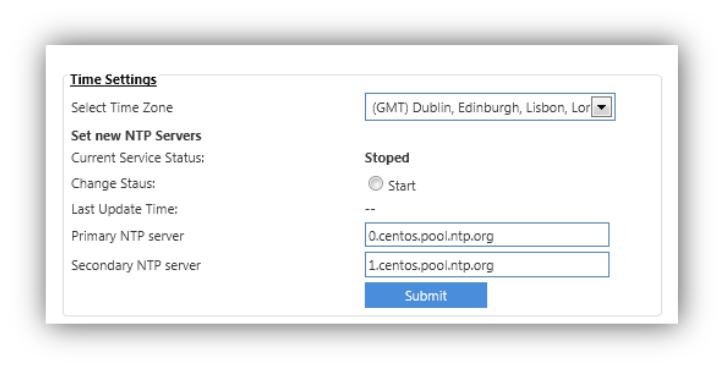Viewport: 723px width, 369px height.
Task: Click the time zone dropdown arrow button
Action: 601,107
